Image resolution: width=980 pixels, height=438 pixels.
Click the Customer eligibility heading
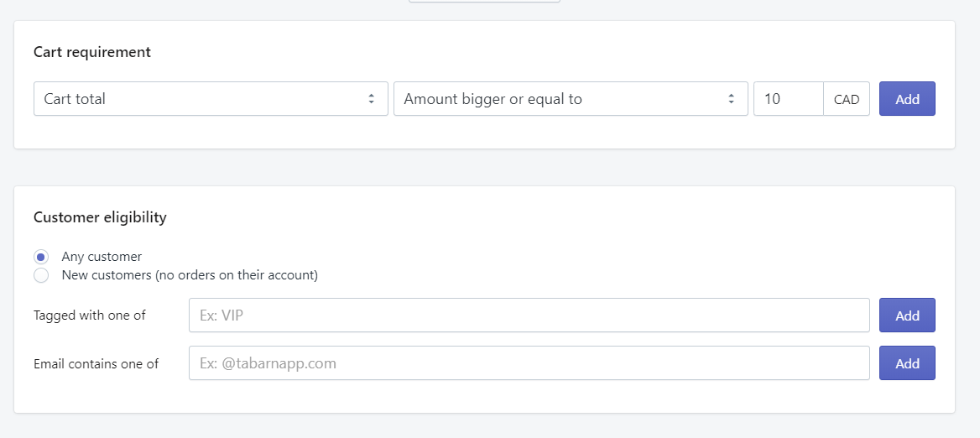pyautogui.click(x=100, y=217)
